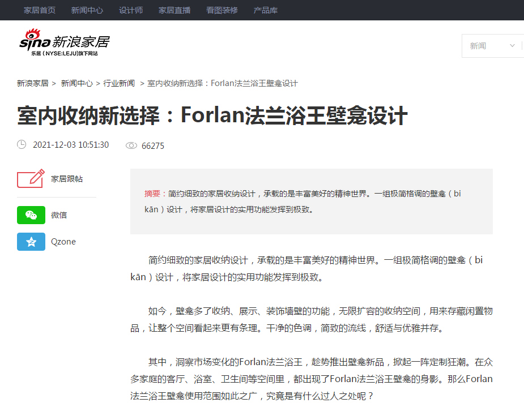524x420 pixels.
Task: Click paragraph starting 其中，洞察市场变化
Action: 312,379
